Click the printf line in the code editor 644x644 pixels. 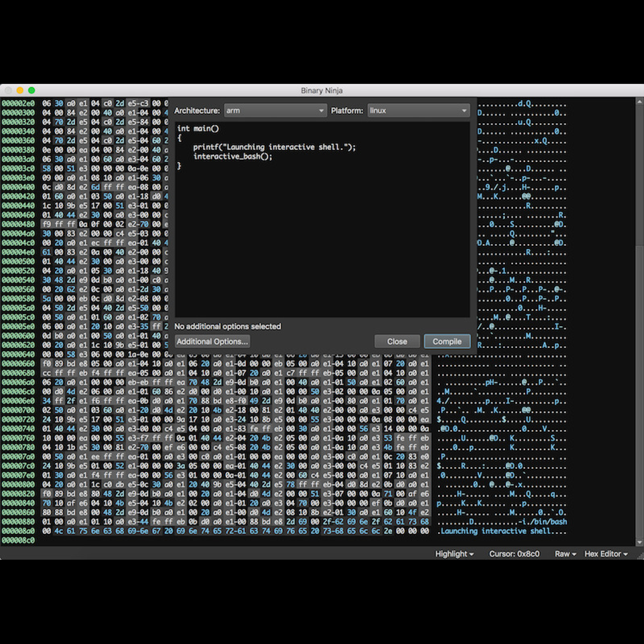click(275, 147)
